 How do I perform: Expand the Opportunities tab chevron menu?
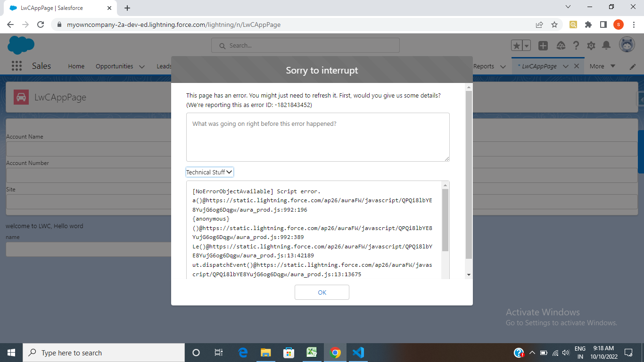(x=141, y=66)
